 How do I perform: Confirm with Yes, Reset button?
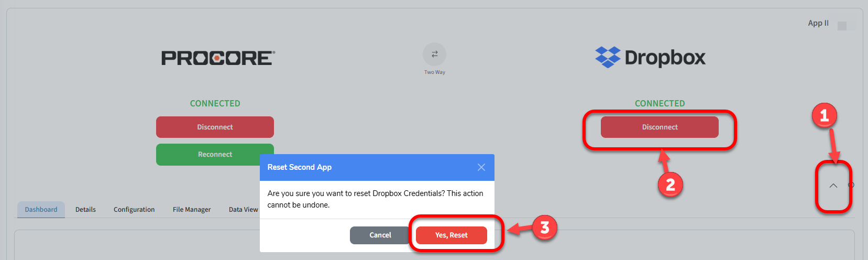451,235
